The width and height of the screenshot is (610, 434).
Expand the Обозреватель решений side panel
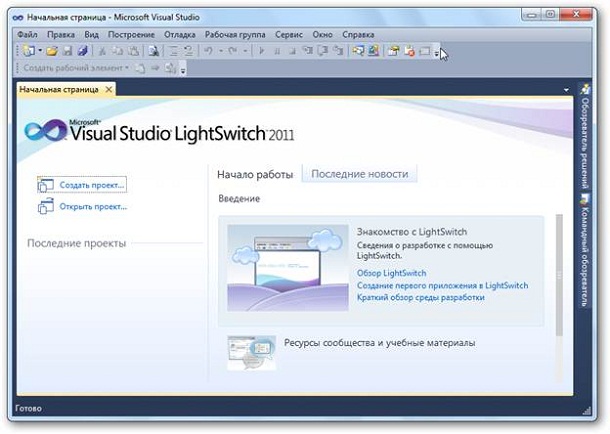pyautogui.click(x=584, y=136)
